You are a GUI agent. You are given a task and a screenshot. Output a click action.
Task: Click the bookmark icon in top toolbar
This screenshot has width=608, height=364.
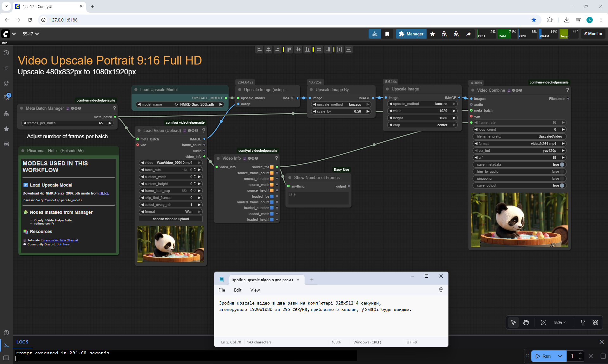tap(387, 34)
